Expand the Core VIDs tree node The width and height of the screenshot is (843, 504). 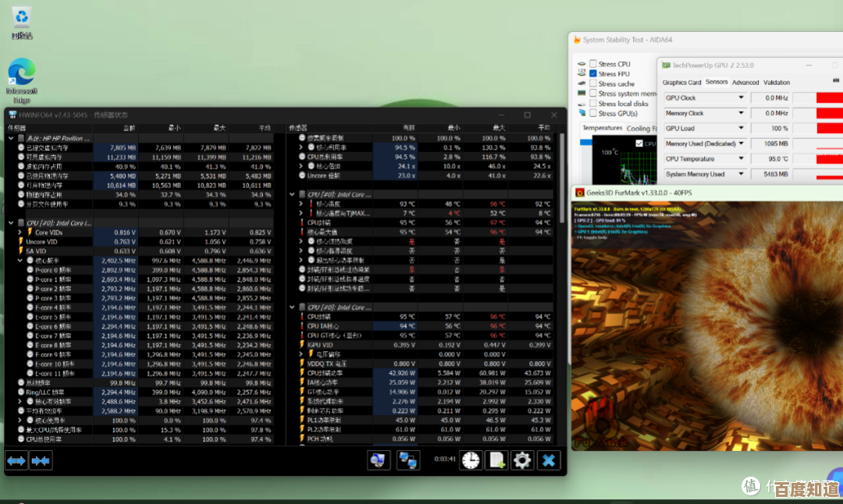pyautogui.click(x=21, y=232)
